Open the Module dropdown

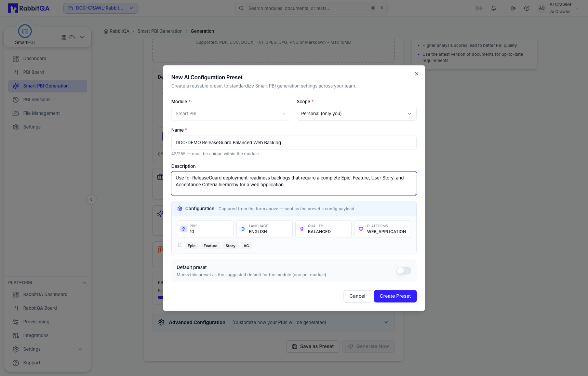pos(231,114)
